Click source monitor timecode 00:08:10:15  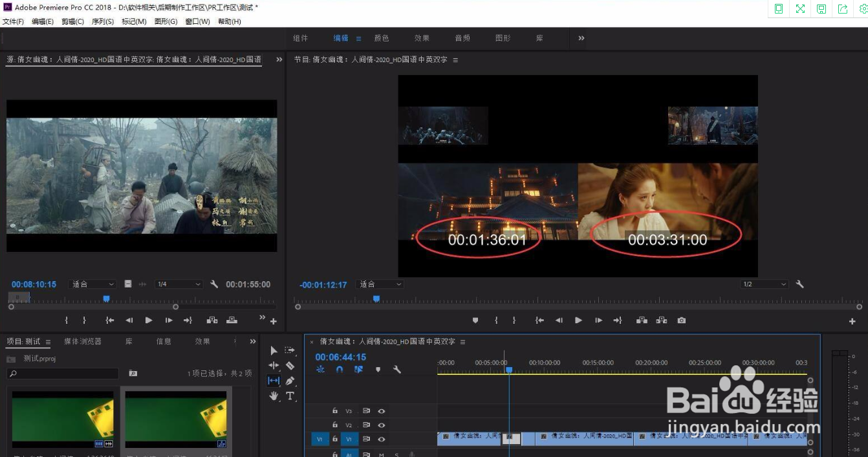(x=34, y=284)
